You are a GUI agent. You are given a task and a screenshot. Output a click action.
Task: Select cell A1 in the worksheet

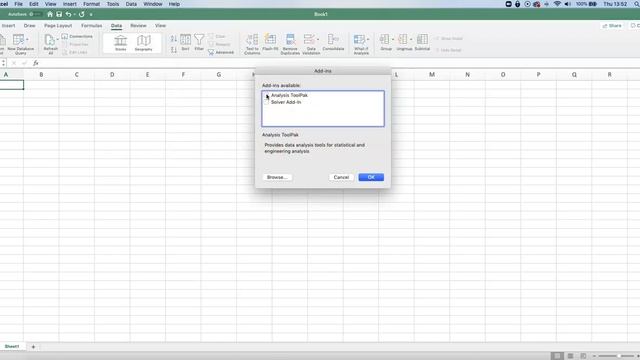[x=12, y=85]
